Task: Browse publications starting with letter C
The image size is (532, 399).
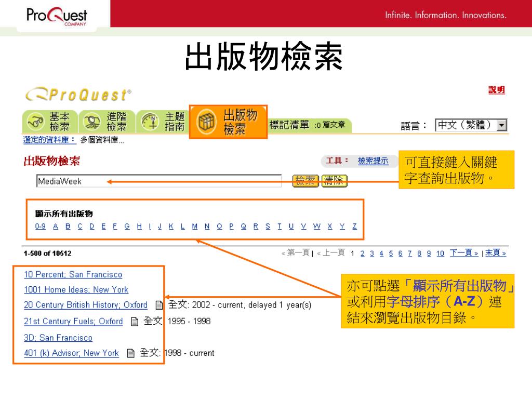Action: point(79,227)
